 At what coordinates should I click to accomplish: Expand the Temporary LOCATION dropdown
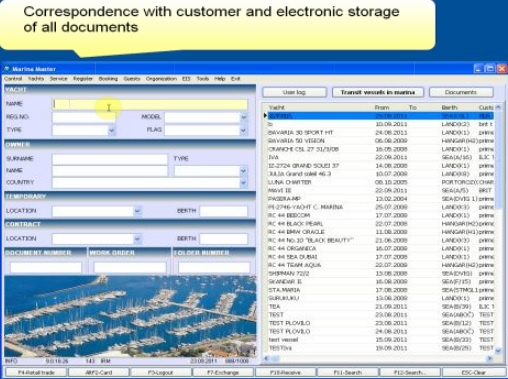138,211
